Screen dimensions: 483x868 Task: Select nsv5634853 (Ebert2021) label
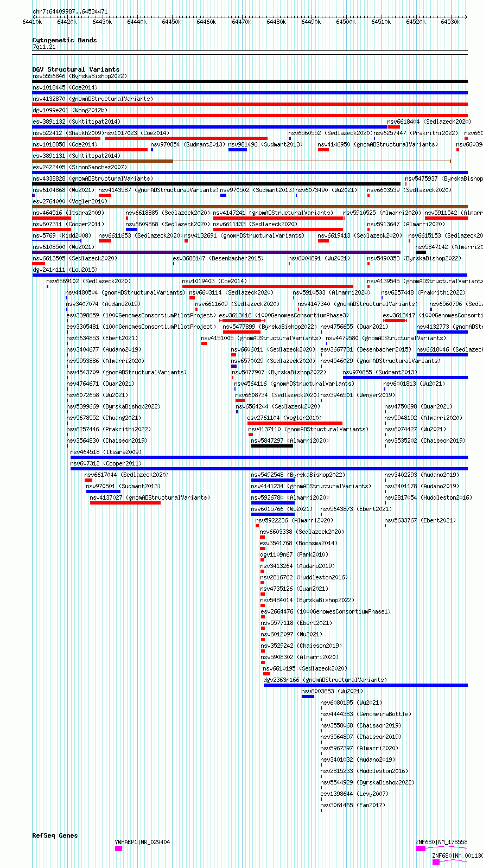[x=102, y=338]
